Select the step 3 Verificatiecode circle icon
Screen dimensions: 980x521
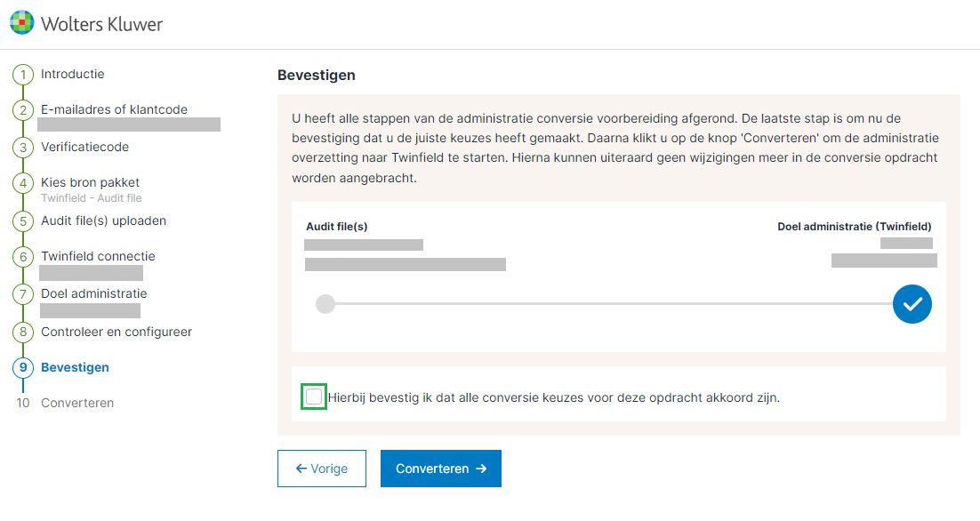coord(24,148)
